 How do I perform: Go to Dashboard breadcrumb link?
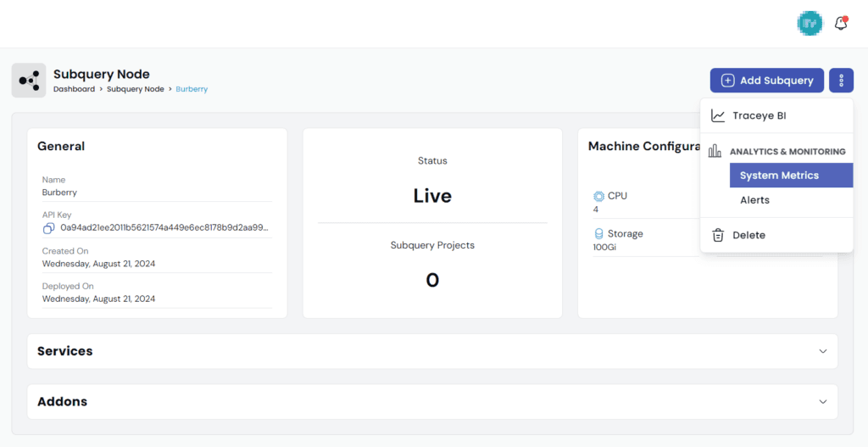click(x=75, y=88)
